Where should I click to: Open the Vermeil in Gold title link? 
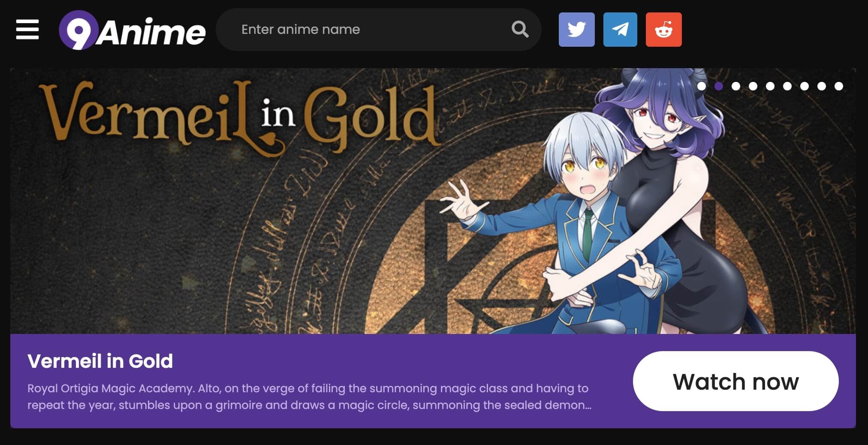[x=100, y=361]
